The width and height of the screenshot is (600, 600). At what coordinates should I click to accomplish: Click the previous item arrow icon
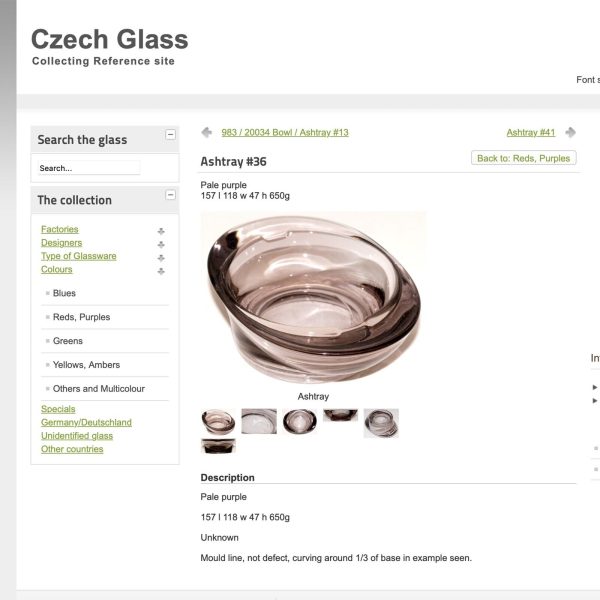point(206,132)
